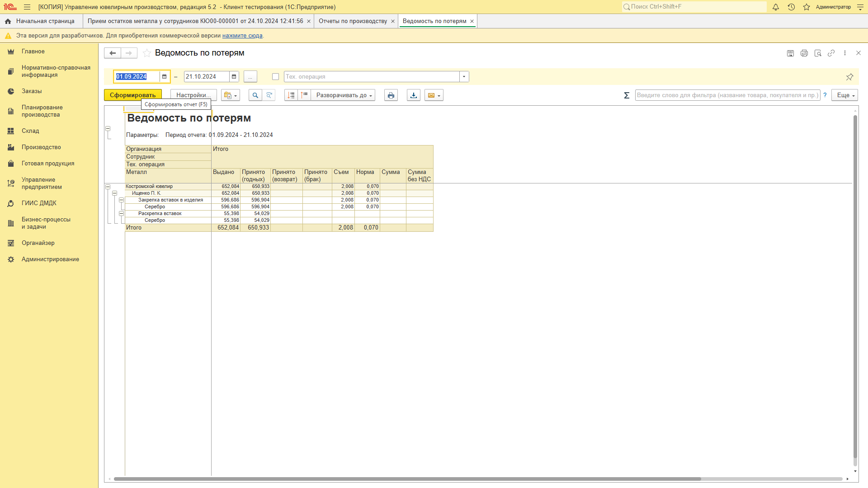868x488 pixels.
Task: Open Заказы section
Action: point(32,91)
